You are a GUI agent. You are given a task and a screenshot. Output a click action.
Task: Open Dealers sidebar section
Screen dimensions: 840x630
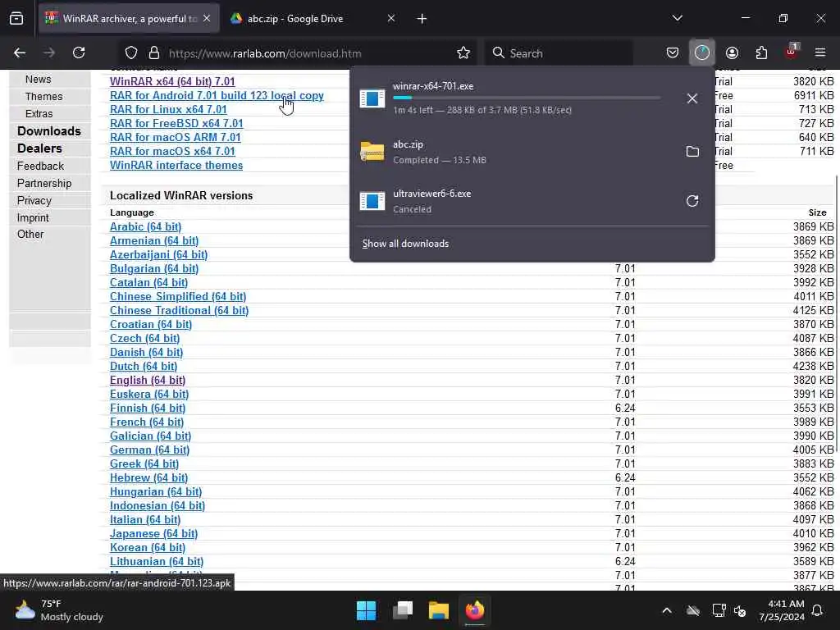click(x=39, y=148)
